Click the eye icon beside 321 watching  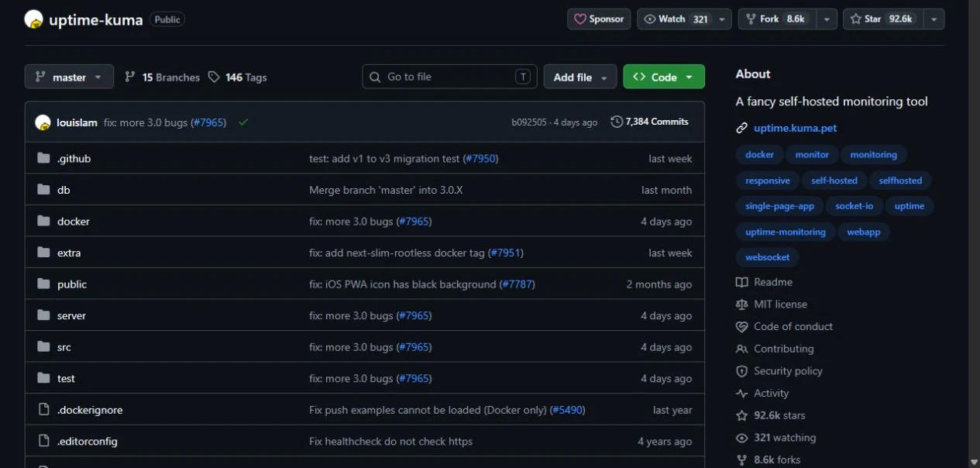[x=741, y=438]
